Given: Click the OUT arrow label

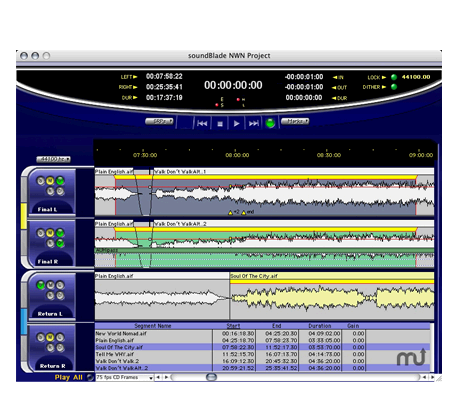Looking at the screenshot, I should click(339, 88).
